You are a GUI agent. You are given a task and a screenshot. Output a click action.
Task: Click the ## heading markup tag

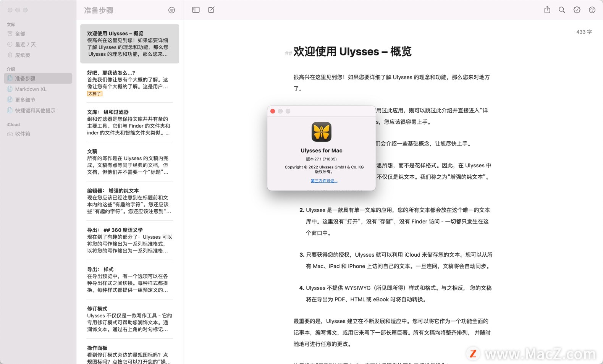(288, 53)
